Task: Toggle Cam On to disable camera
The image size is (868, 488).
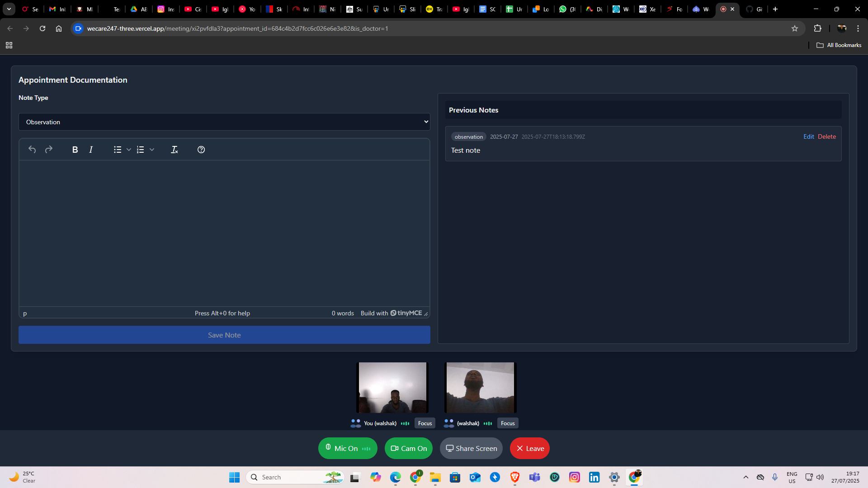Action: coord(408,448)
